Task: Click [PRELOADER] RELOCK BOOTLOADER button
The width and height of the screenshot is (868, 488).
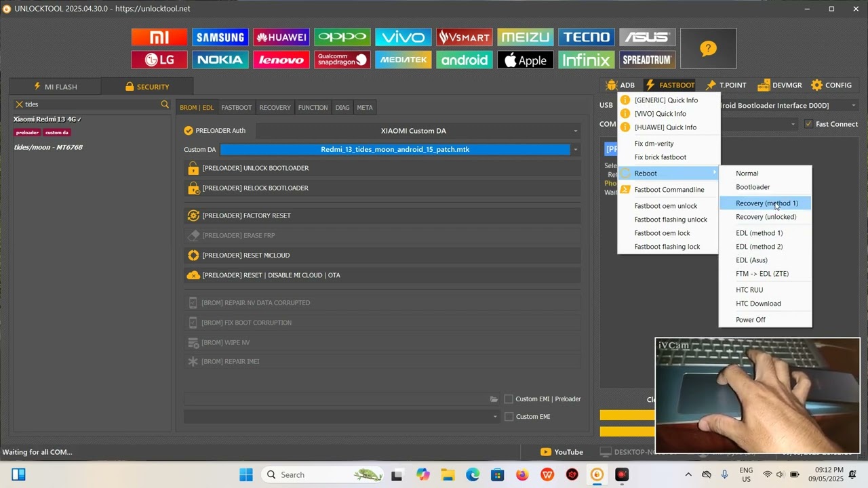Action: [382, 188]
